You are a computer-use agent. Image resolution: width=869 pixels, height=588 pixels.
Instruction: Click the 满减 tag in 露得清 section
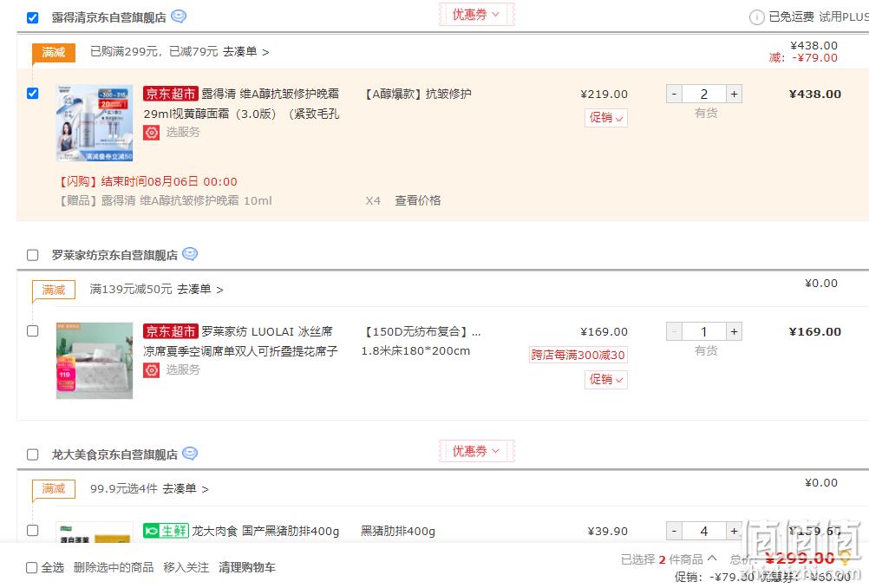tap(54, 52)
